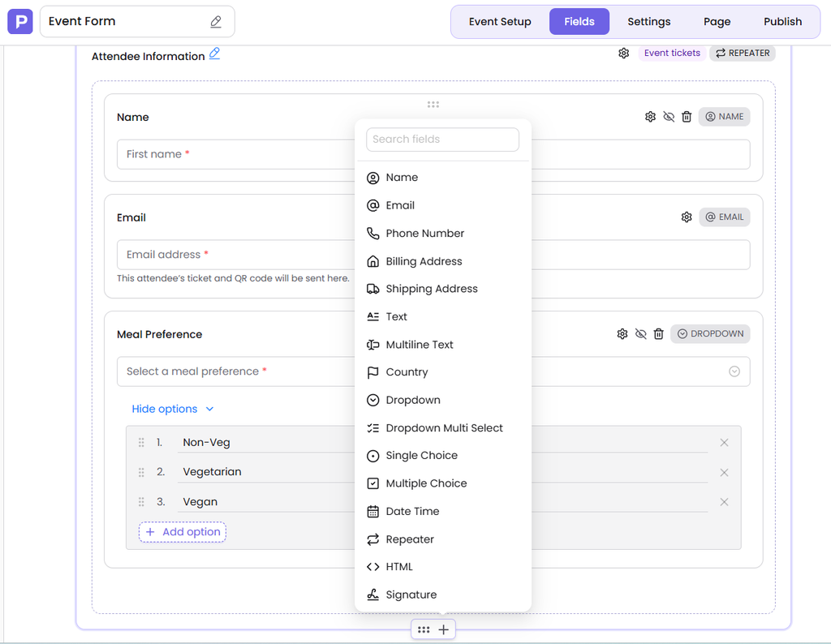The width and height of the screenshot is (831, 644).
Task: Click the Attendee Information heading
Action: pos(148,56)
